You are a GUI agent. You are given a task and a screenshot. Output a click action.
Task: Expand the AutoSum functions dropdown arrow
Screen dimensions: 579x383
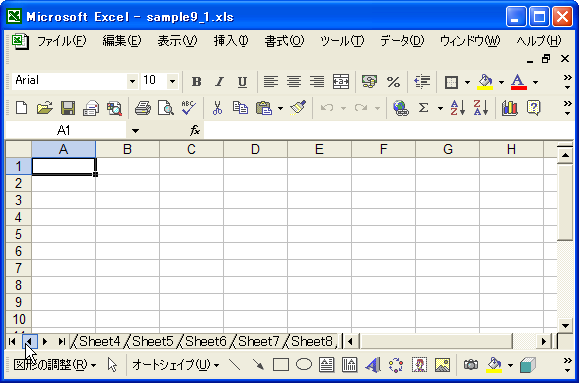440,108
